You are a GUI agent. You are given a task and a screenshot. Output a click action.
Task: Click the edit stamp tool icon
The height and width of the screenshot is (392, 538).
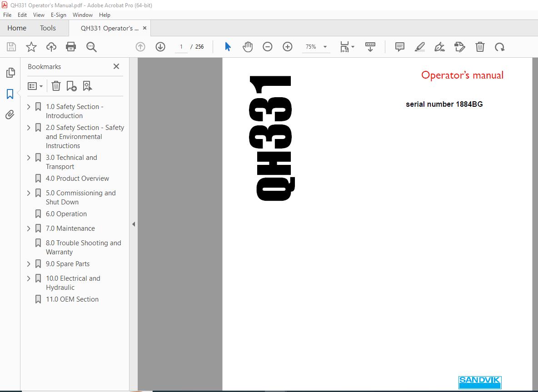pos(459,47)
